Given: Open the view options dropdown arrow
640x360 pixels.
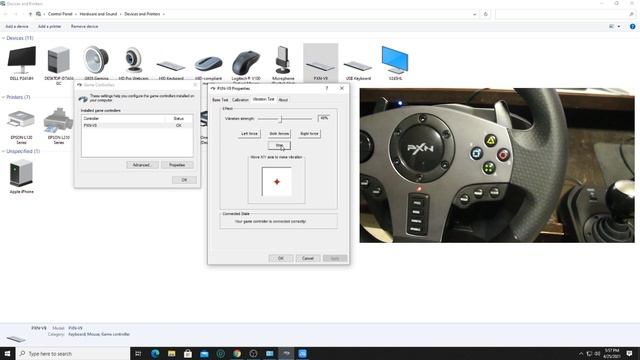Looking at the screenshot, I should 619,27.
